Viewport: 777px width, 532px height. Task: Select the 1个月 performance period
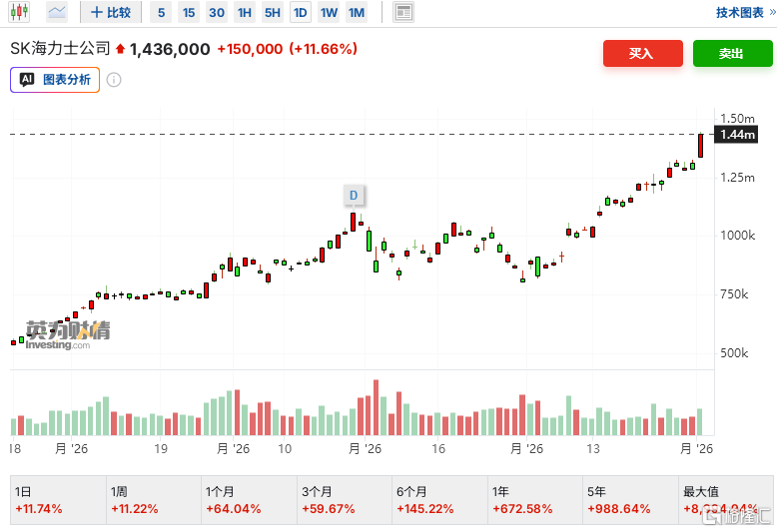point(249,500)
